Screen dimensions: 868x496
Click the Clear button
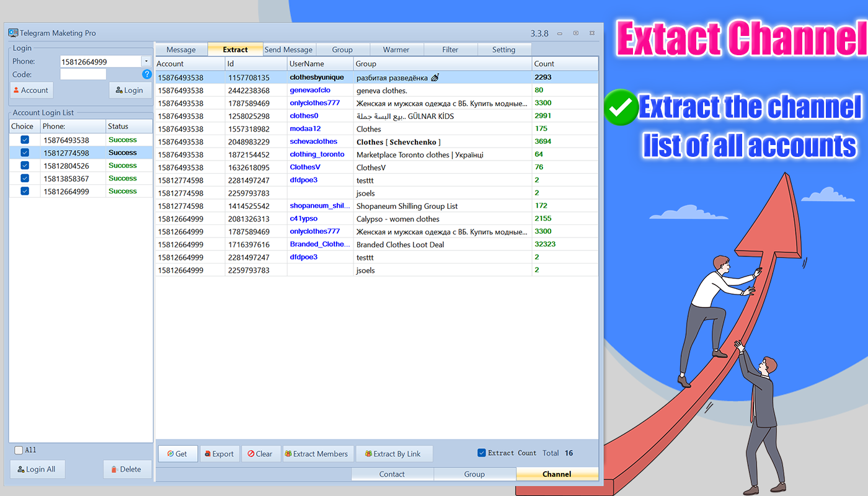pyautogui.click(x=260, y=454)
